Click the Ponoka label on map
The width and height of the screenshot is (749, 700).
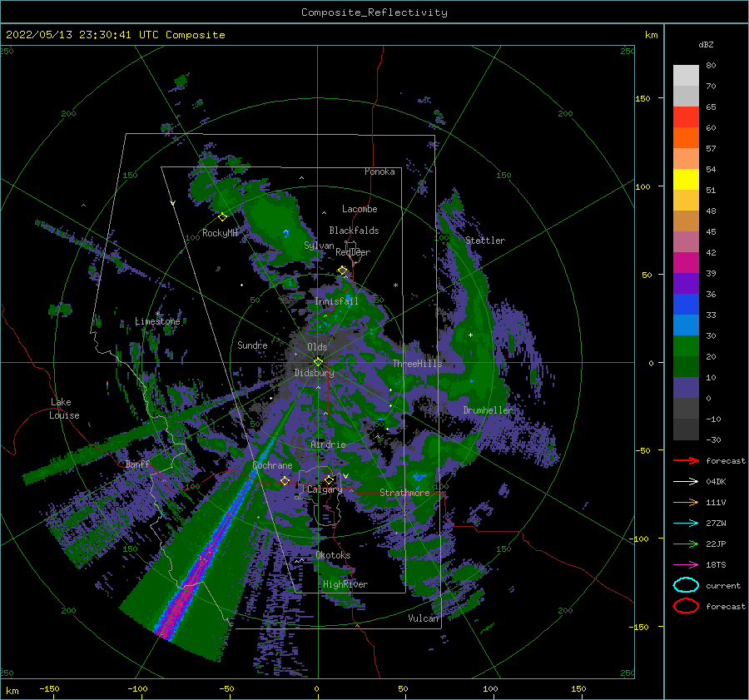(379, 171)
